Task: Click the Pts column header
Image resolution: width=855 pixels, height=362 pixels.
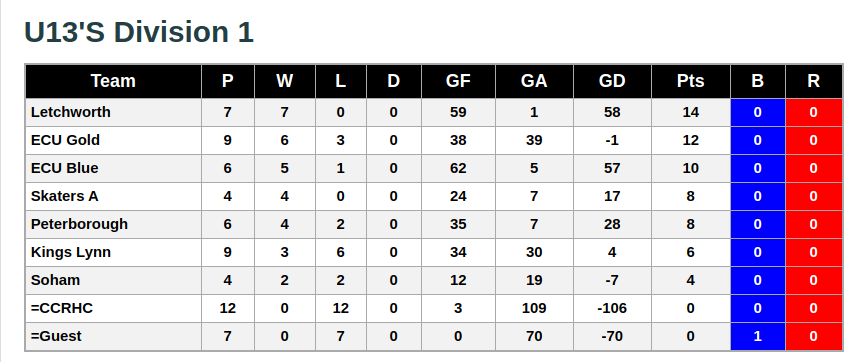Action: pyautogui.click(x=690, y=81)
